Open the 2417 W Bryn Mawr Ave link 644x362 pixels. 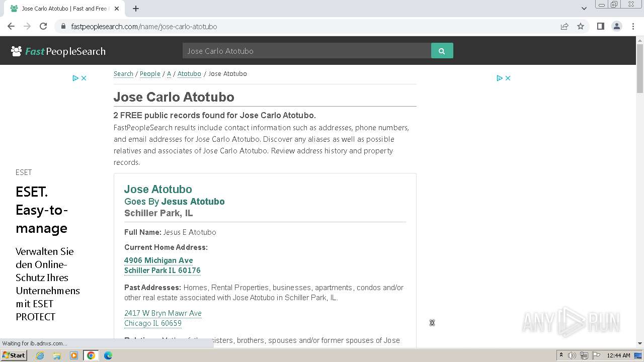pyautogui.click(x=163, y=318)
